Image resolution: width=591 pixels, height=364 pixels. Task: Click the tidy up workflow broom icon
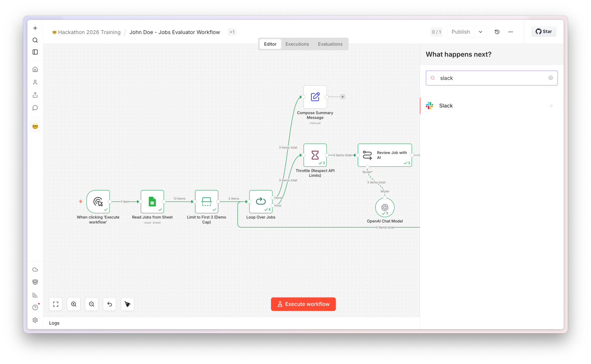pos(127,304)
